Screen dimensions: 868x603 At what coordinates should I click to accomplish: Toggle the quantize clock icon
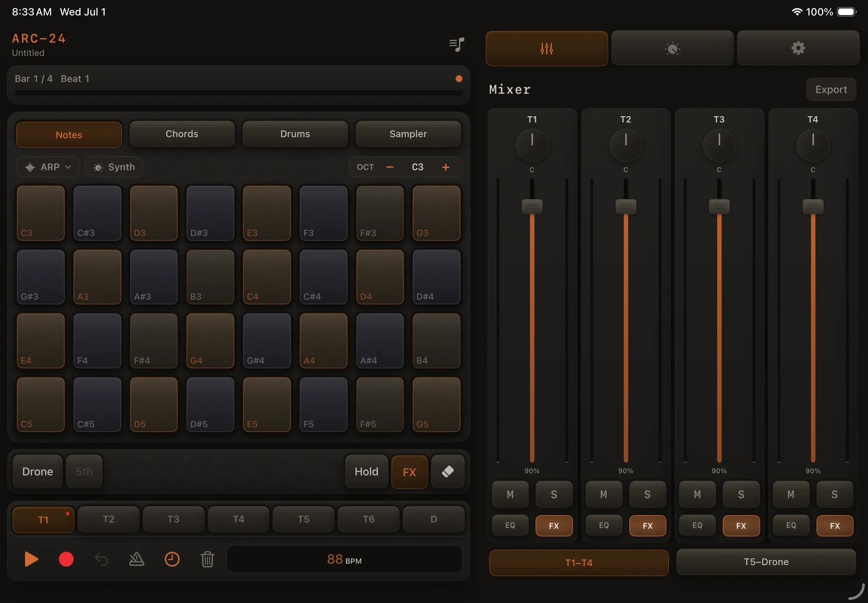click(x=172, y=559)
